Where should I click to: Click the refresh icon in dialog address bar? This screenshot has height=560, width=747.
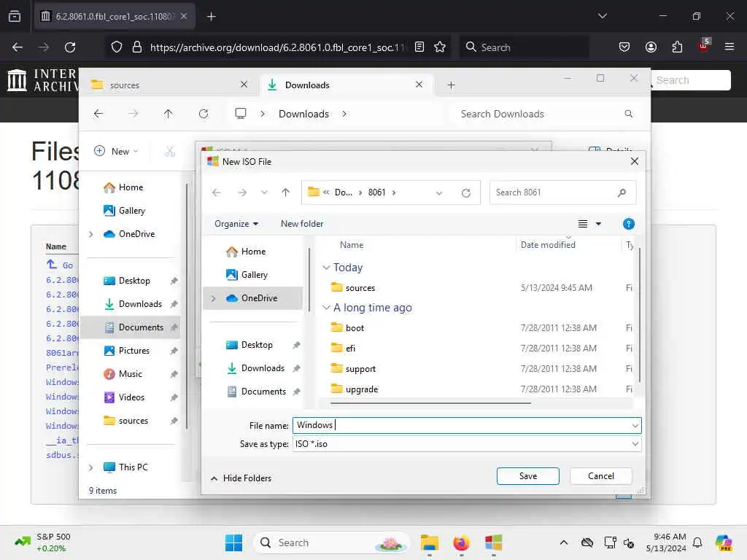[465, 192]
